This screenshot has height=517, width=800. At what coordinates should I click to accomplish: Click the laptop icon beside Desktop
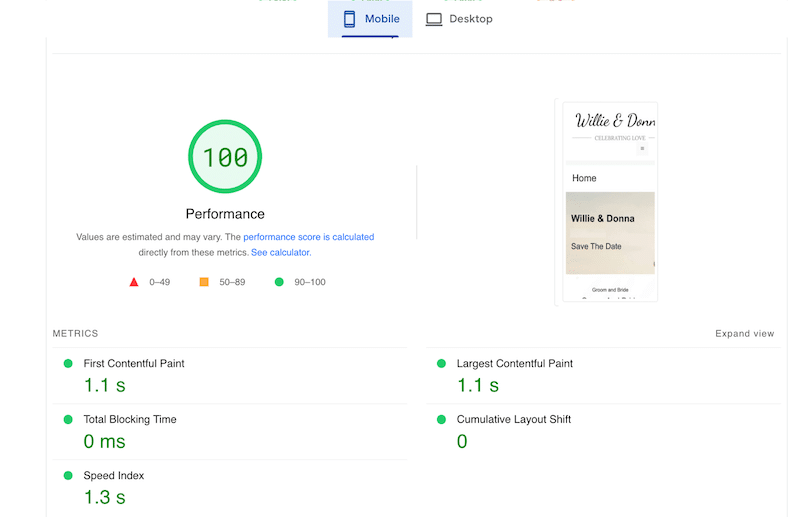[x=434, y=19]
